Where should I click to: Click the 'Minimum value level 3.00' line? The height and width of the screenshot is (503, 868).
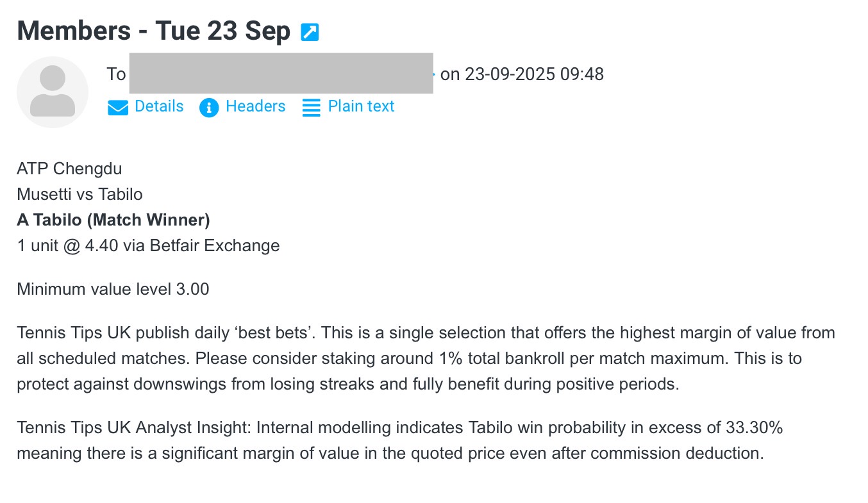click(x=113, y=289)
